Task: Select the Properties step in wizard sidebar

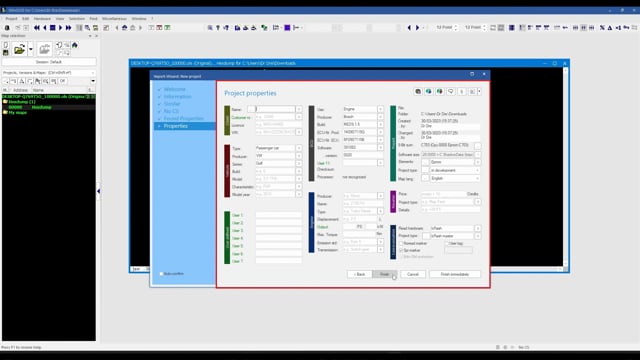Action: click(x=184, y=126)
